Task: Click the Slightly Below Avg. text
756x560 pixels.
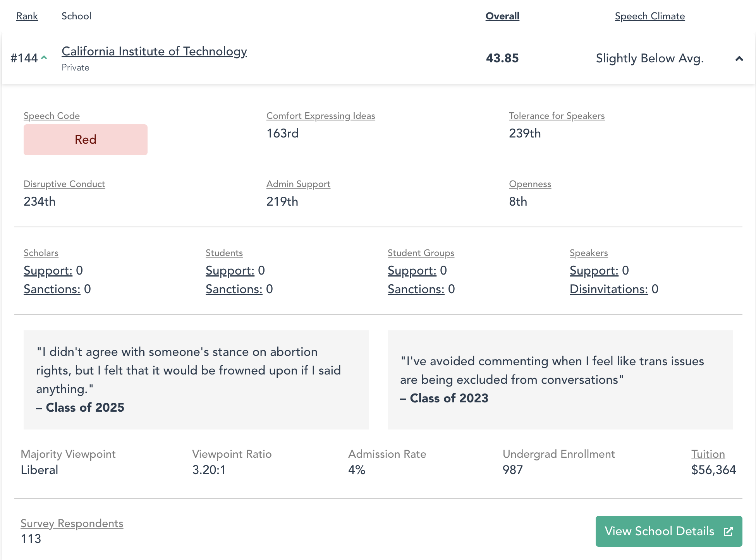Action: pos(650,58)
